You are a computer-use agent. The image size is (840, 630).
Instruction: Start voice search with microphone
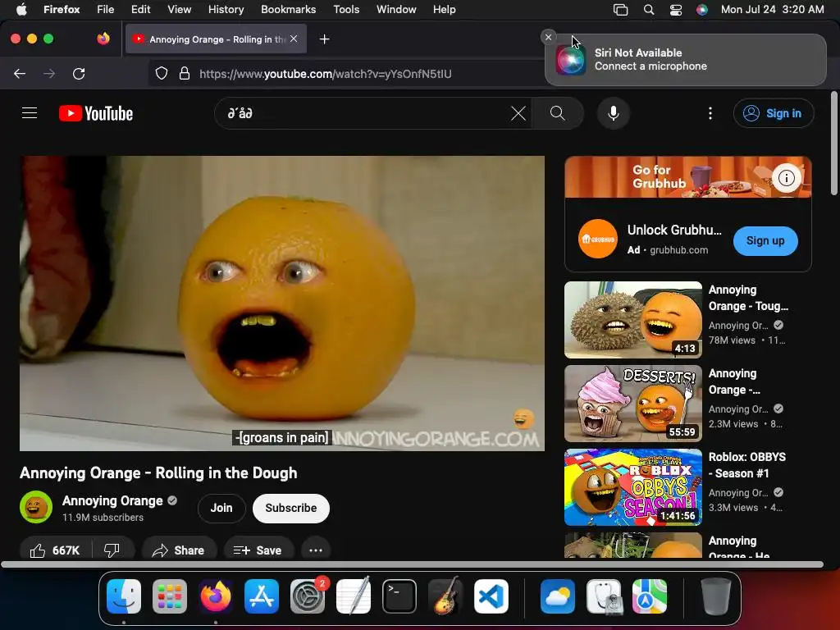tap(614, 113)
